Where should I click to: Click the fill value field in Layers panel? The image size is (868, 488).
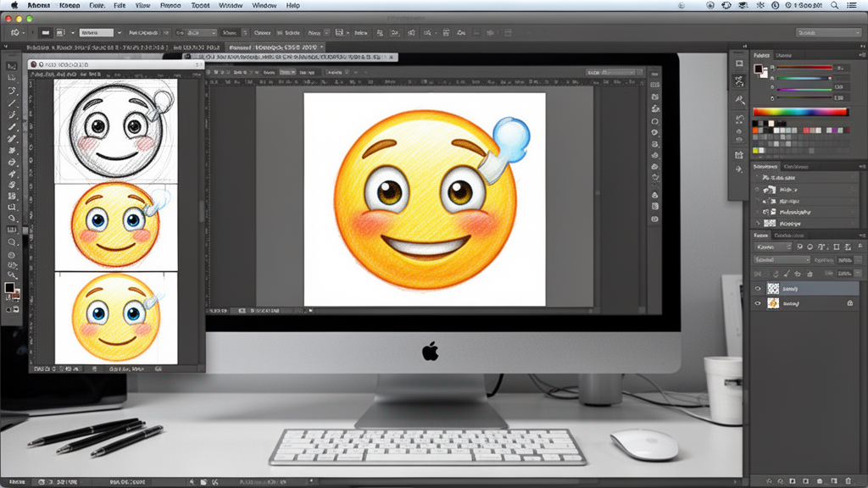845,274
